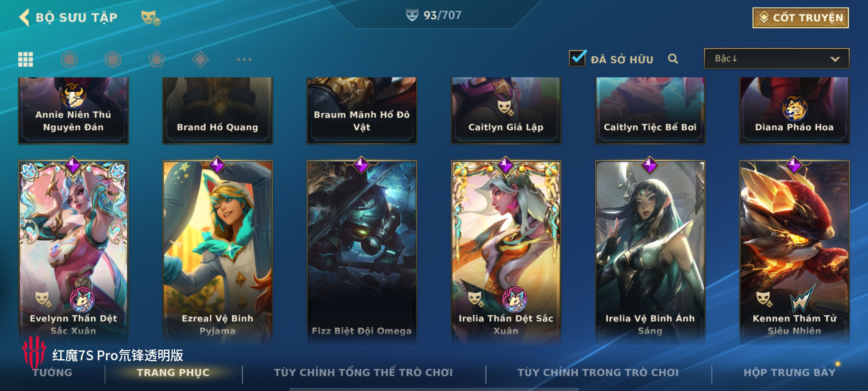Select the Ezreal Vệ Binh Pyjama skin
This screenshot has height=391, width=868.
pos(217,252)
